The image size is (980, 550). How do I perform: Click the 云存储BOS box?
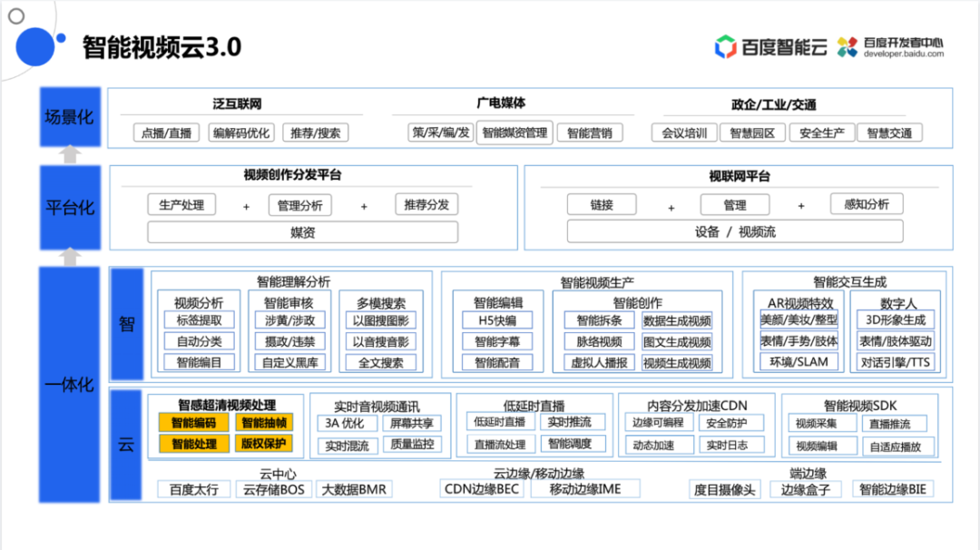[x=273, y=489]
